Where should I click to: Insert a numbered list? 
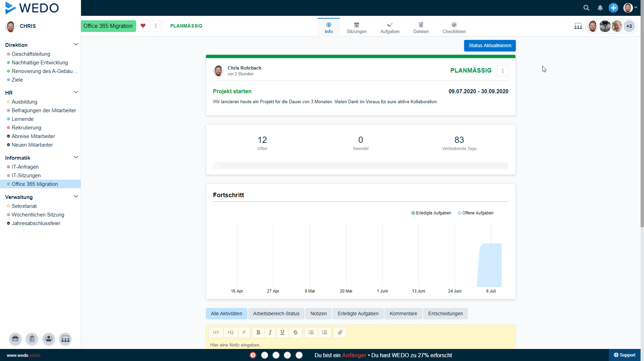[x=325, y=332]
